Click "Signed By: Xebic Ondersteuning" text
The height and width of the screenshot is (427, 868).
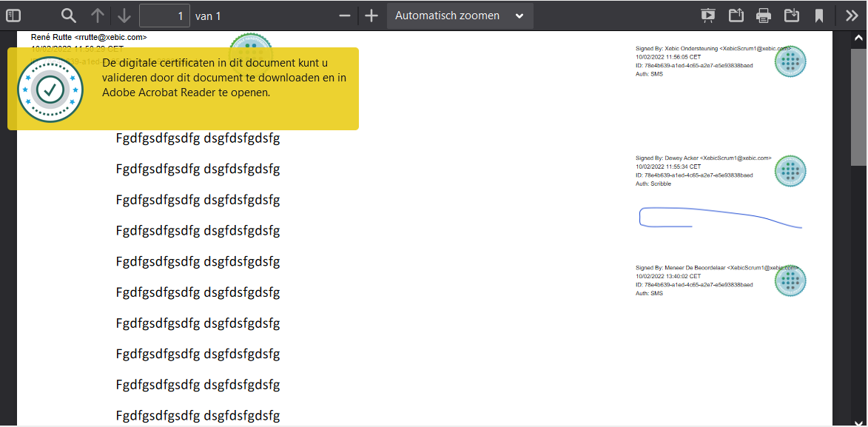tap(676, 49)
